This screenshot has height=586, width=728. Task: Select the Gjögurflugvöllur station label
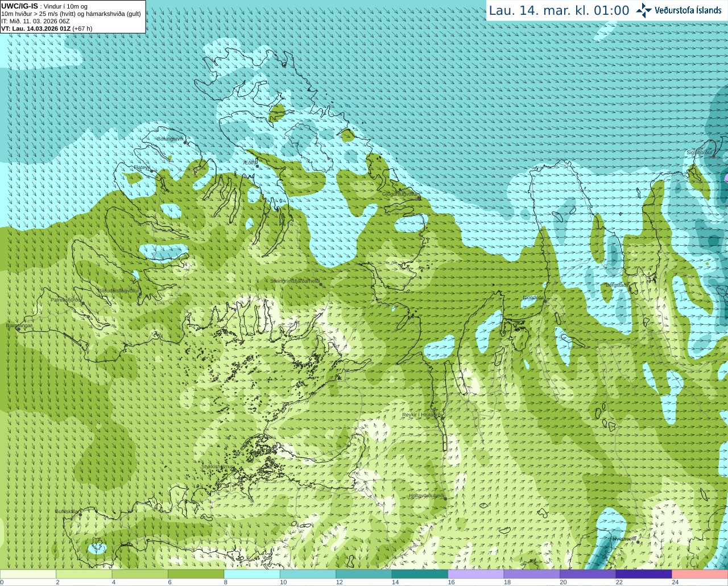[400, 194]
